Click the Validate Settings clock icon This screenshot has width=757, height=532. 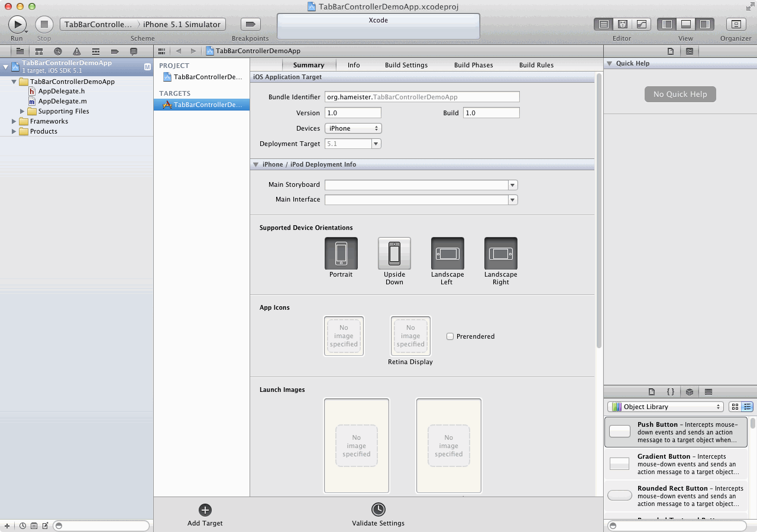(x=378, y=510)
